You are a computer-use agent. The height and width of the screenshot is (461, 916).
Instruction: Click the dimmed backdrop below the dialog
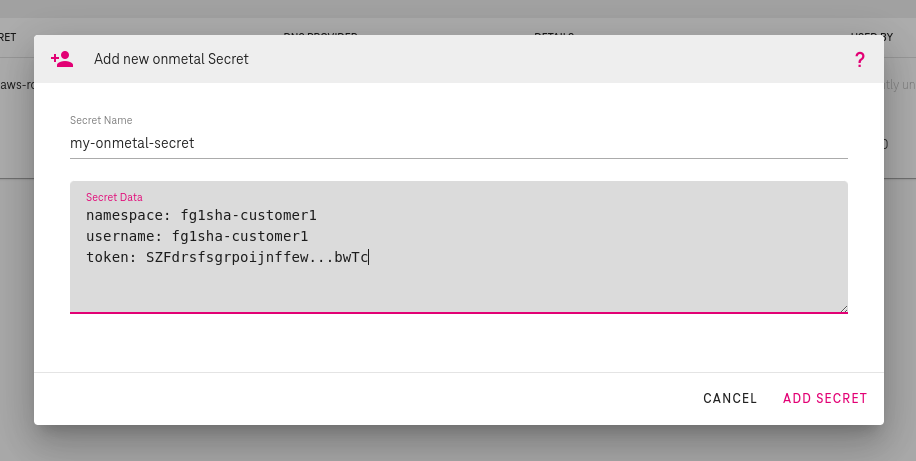click(458, 443)
